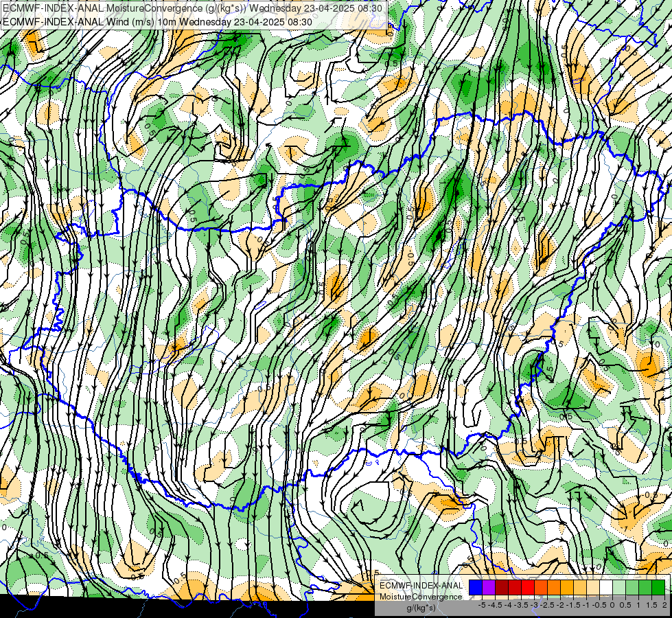Screen dimensions: 672x618
Task: Click the legend label 'ECMWF-INDEX-ANAL'
Action: coord(421,586)
